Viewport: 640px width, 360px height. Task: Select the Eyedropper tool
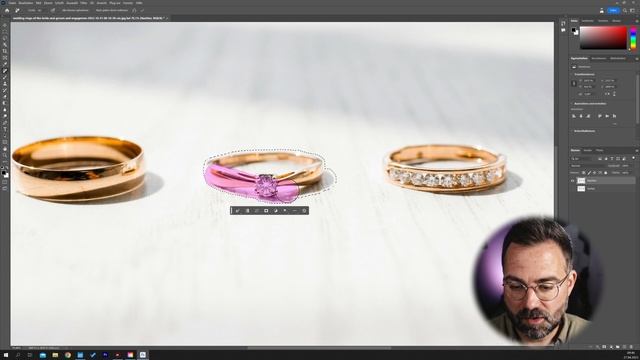[x=5, y=64]
